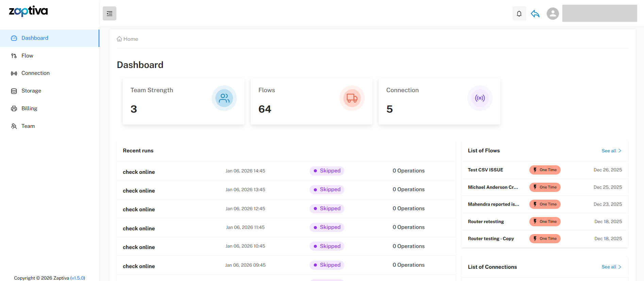This screenshot has width=644, height=281.
Task: Go to Connection in sidebar menu
Action: (x=35, y=73)
